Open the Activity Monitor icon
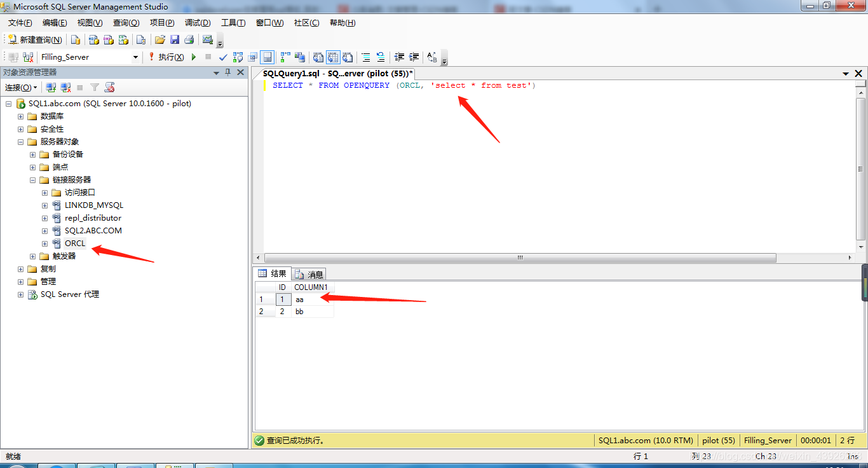The width and height of the screenshot is (868, 468). tap(208, 39)
